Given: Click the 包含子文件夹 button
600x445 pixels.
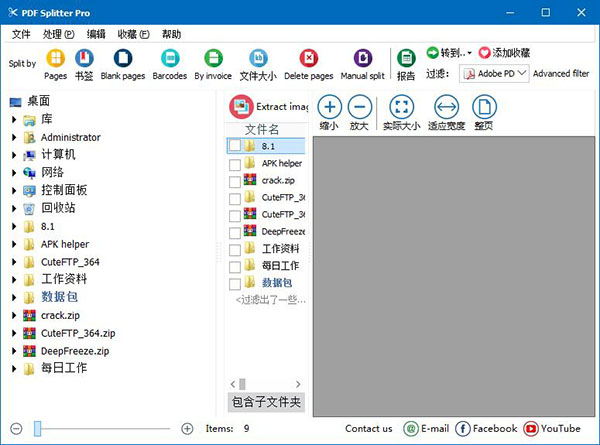Looking at the screenshot, I should pos(266,402).
